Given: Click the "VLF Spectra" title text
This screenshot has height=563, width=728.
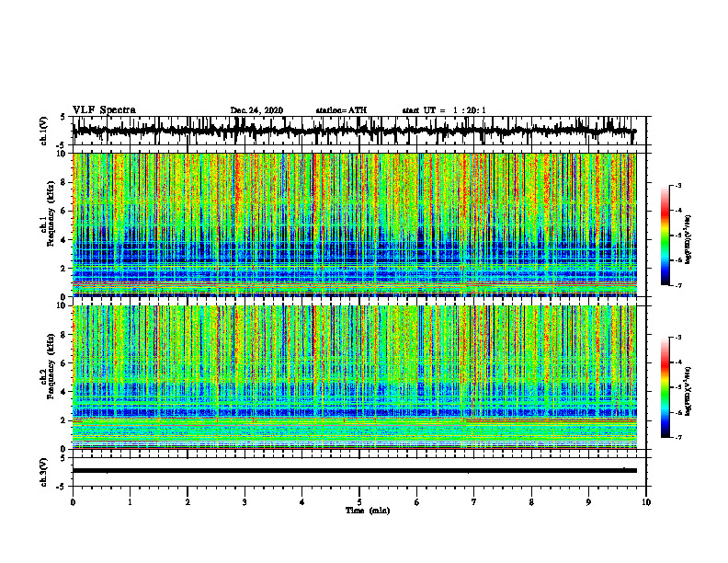Looking at the screenshot, I should point(104,110).
